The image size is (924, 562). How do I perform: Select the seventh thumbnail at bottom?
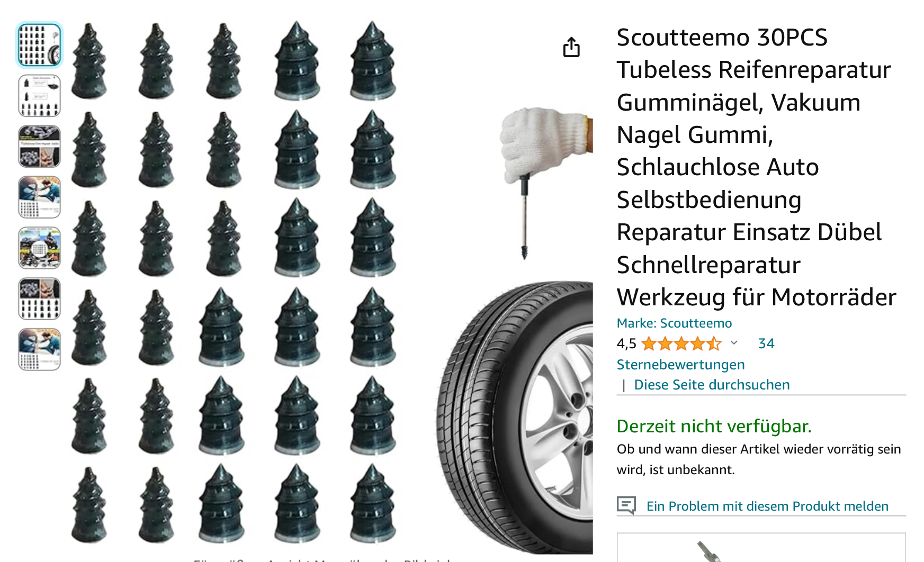pyautogui.click(x=40, y=350)
